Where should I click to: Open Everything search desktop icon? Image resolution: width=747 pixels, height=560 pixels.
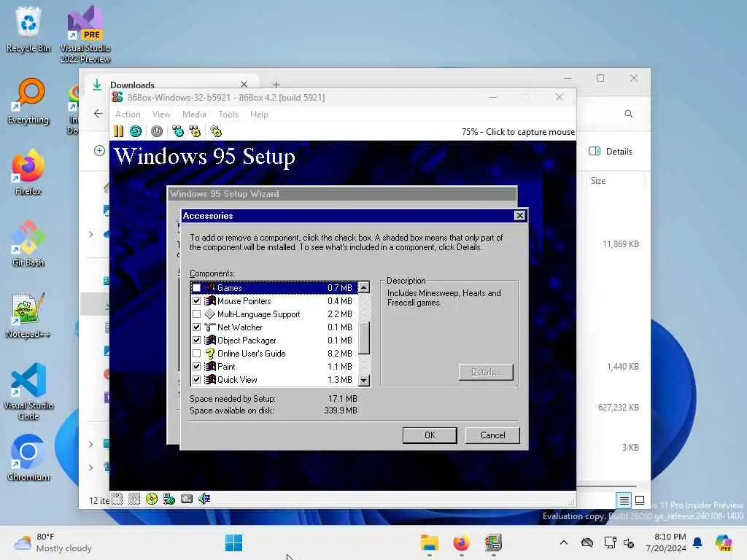click(28, 101)
